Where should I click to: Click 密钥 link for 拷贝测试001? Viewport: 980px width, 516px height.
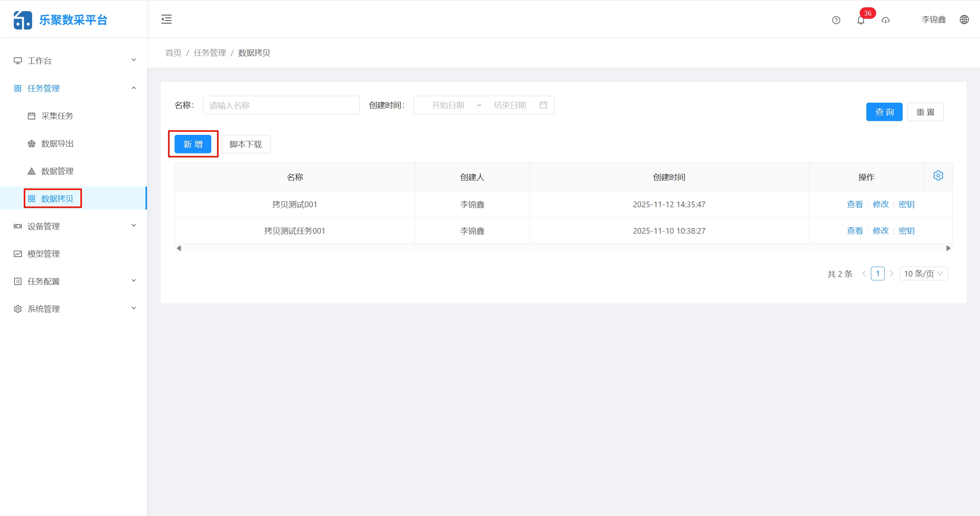pyautogui.click(x=906, y=204)
